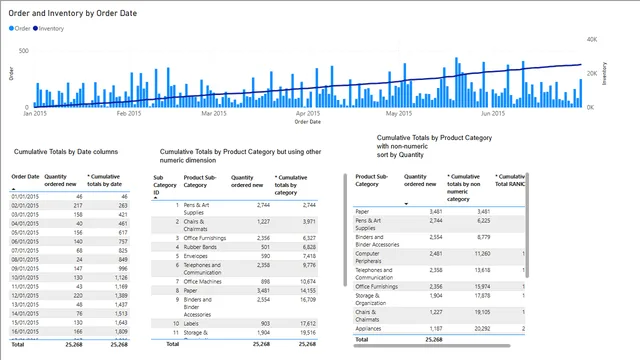This screenshot has width=640, height=360.
Task: Click cumulative value 17,612 in category table
Action: [308, 323]
